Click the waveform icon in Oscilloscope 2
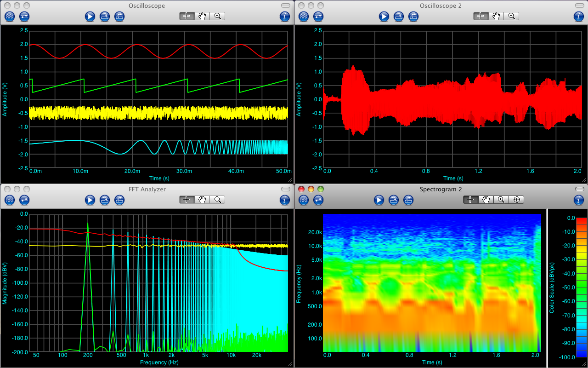 [304, 17]
